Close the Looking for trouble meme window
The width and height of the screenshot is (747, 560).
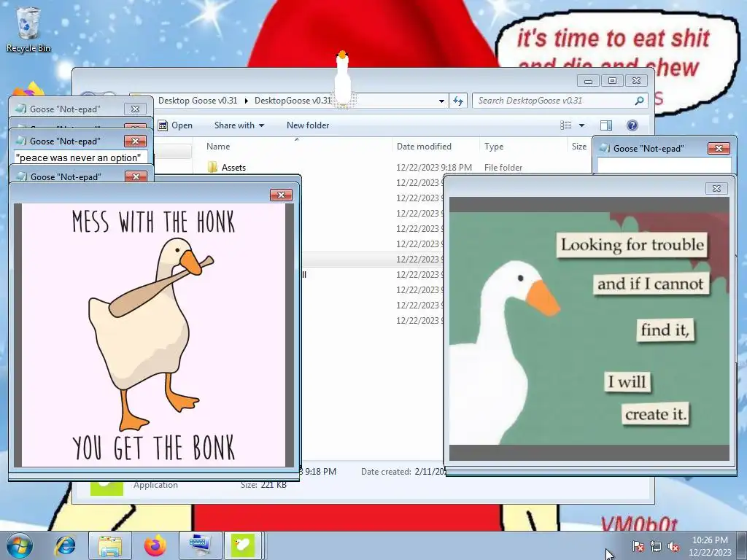(x=716, y=188)
